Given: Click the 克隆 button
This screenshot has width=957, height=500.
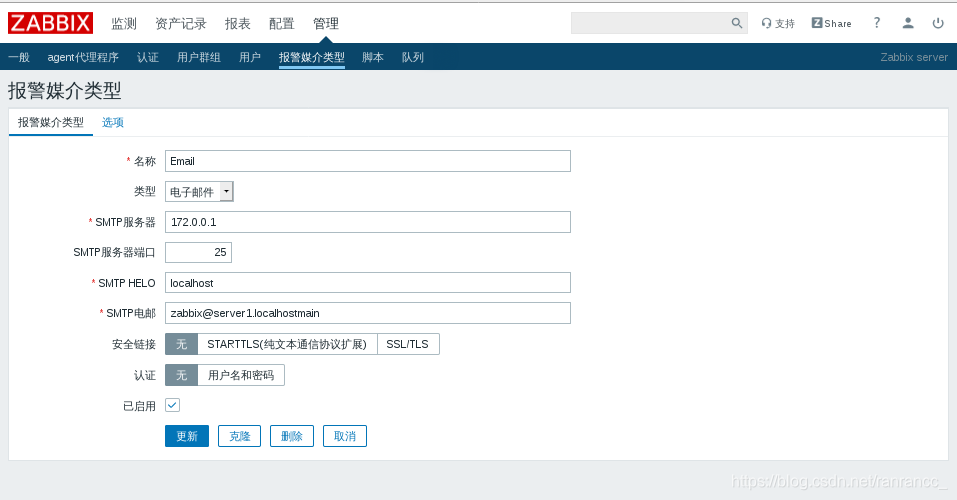Looking at the screenshot, I should [x=239, y=436].
